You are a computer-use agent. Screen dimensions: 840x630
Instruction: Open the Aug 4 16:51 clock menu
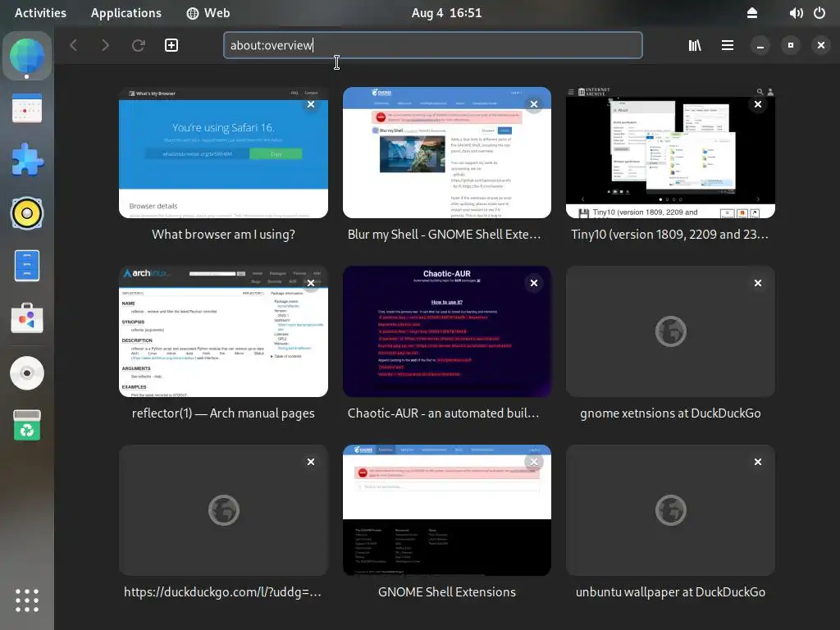click(447, 13)
